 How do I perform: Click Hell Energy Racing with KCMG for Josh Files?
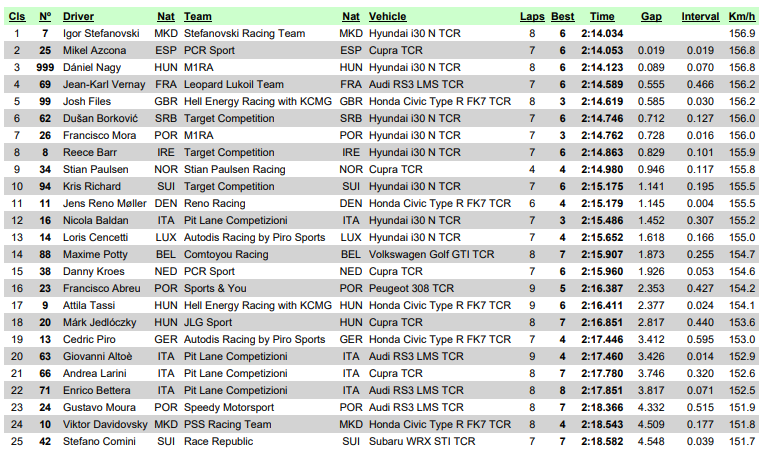coord(258,101)
